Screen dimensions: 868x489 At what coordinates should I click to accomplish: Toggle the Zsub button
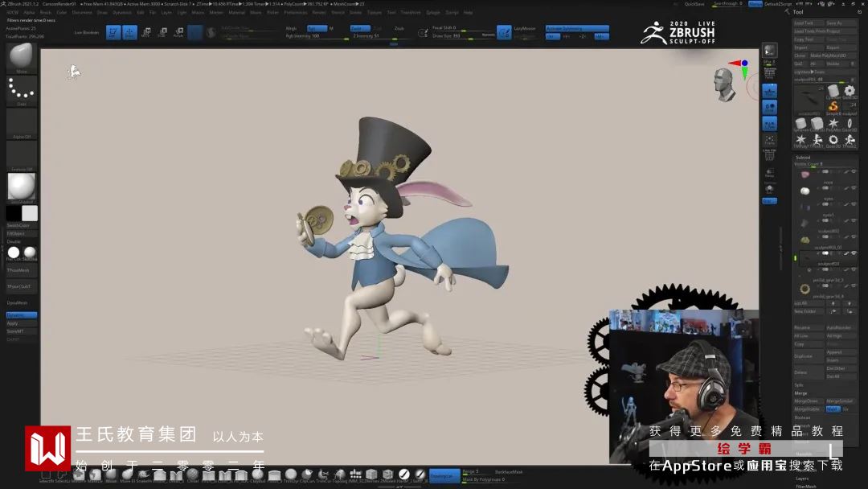[x=399, y=28]
